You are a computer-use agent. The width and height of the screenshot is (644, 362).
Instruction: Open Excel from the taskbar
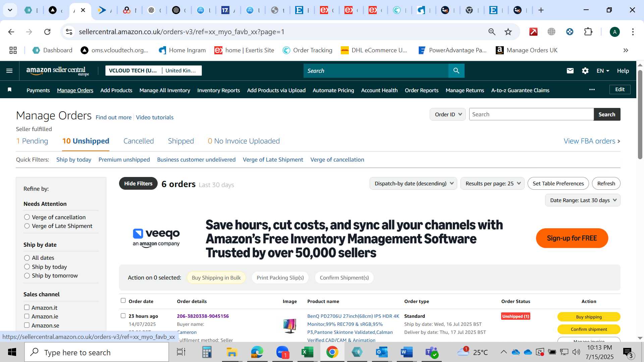[307, 352]
